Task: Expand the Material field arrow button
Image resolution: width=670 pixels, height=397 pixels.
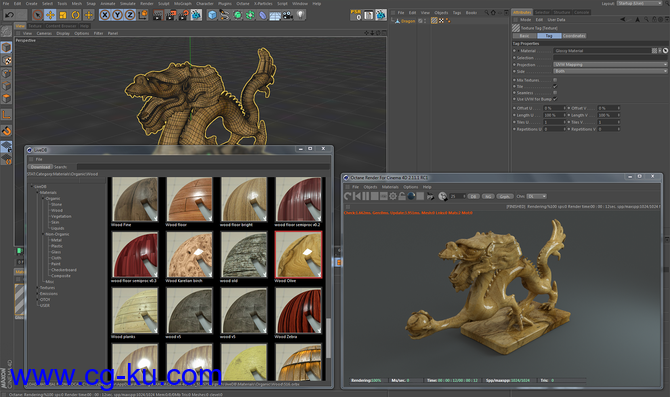Action: (x=660, y=50)
